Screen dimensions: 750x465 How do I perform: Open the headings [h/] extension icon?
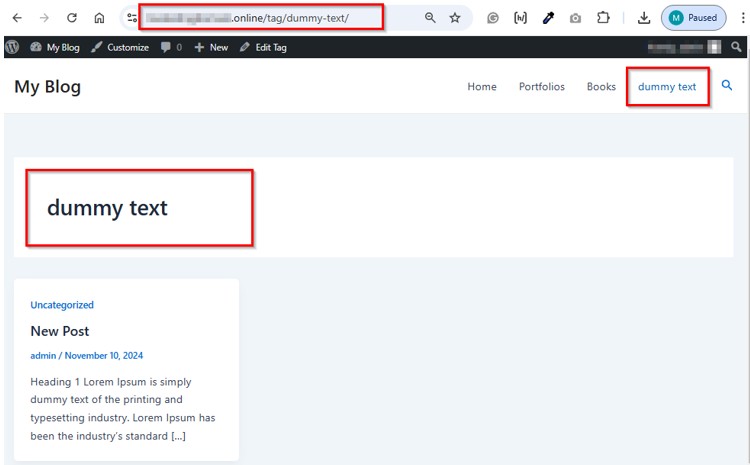pyautogui.click(x=520, y=18)
